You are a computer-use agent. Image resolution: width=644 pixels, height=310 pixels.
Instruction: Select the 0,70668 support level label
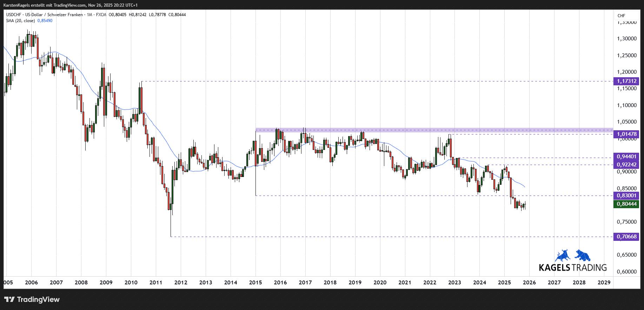[626, 237]
